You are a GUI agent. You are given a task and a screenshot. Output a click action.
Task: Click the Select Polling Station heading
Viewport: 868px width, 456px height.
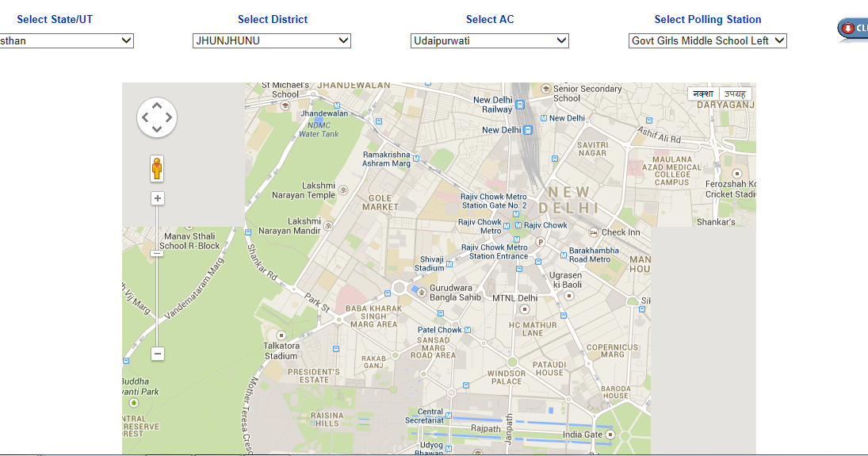[x=707, y=19]
